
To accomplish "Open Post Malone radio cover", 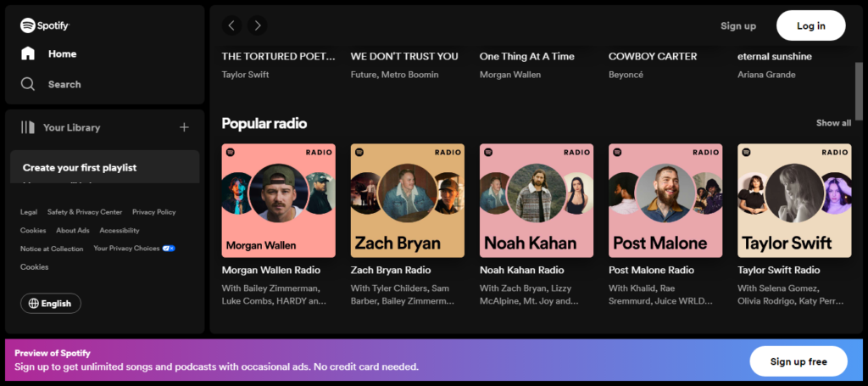I will coord(665,200).
